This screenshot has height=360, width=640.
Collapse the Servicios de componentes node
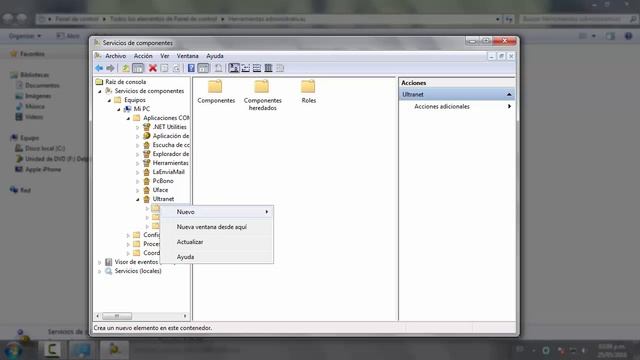point(100,91)
